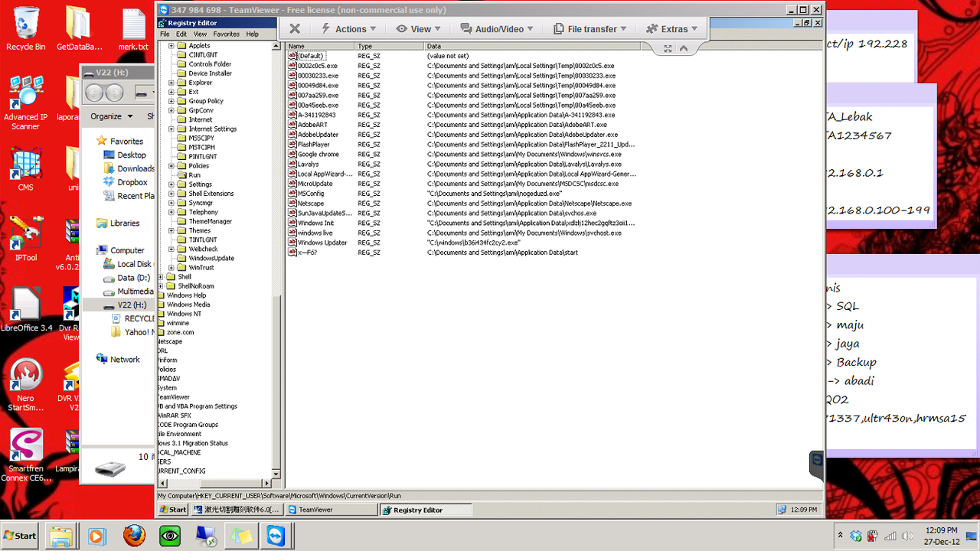Click the TeamViewer icon in the Windows taskbar

[276, 535]
